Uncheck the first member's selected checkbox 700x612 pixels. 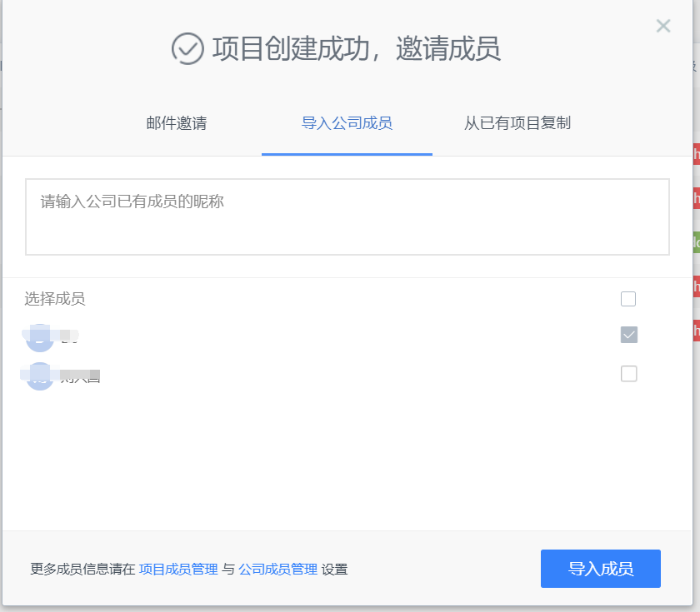628,335
